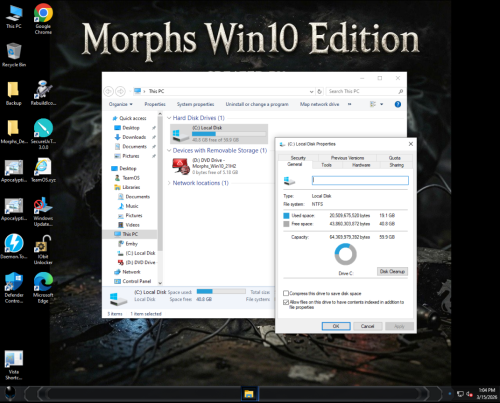
Task: Select Emby in navigation pane
Action: click(x=131, y=244)
